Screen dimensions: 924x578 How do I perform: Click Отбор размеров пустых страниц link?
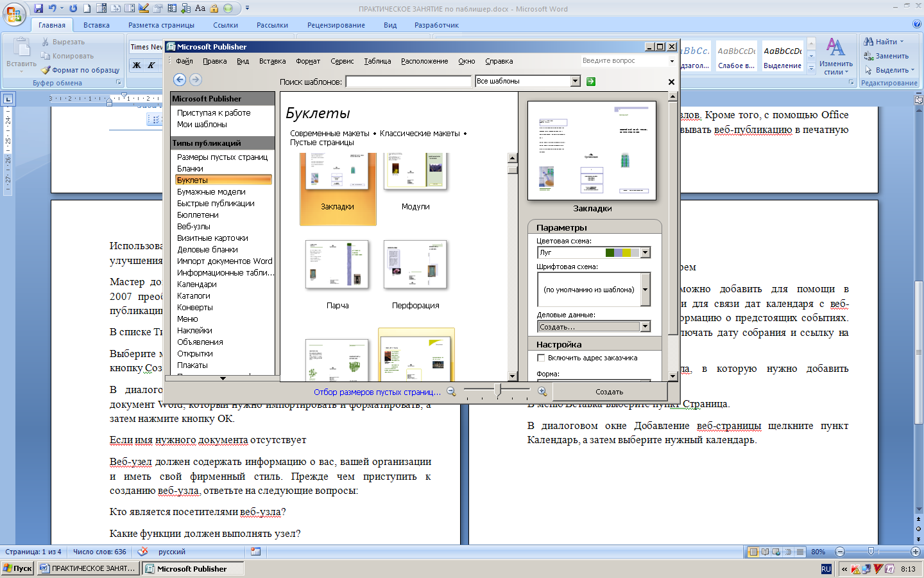coord(377,392)
